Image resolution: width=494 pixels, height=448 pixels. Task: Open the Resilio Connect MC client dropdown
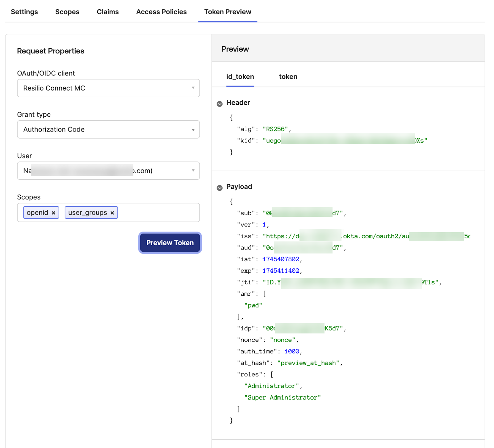(x=108, y=88)
